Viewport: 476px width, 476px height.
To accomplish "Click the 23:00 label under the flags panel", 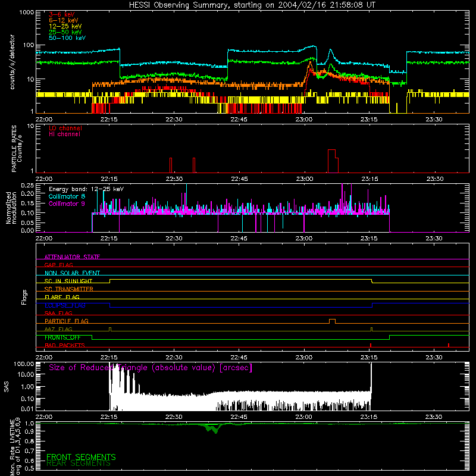I will click(x=304, y=358).
